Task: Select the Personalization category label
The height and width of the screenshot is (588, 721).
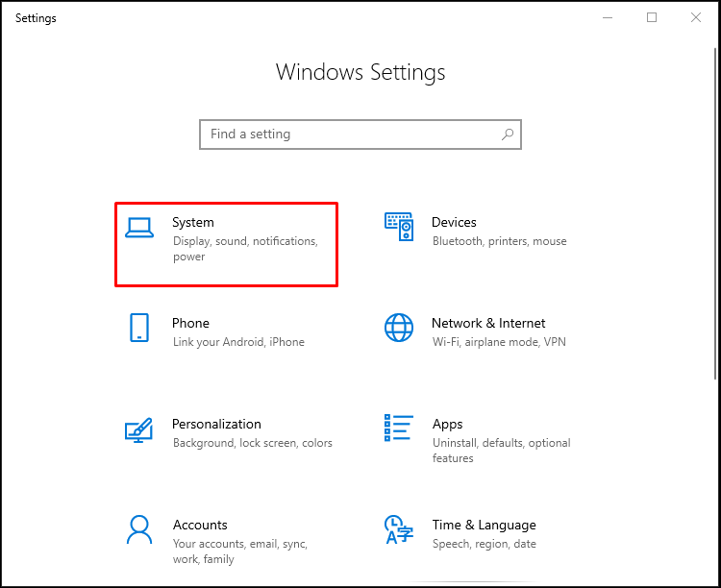Action: [216, 424]
